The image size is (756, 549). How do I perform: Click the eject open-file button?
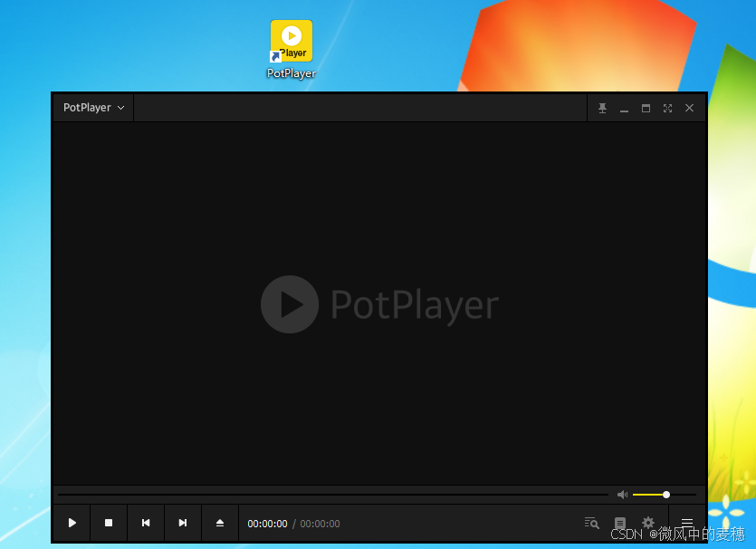tap(220, 523)
